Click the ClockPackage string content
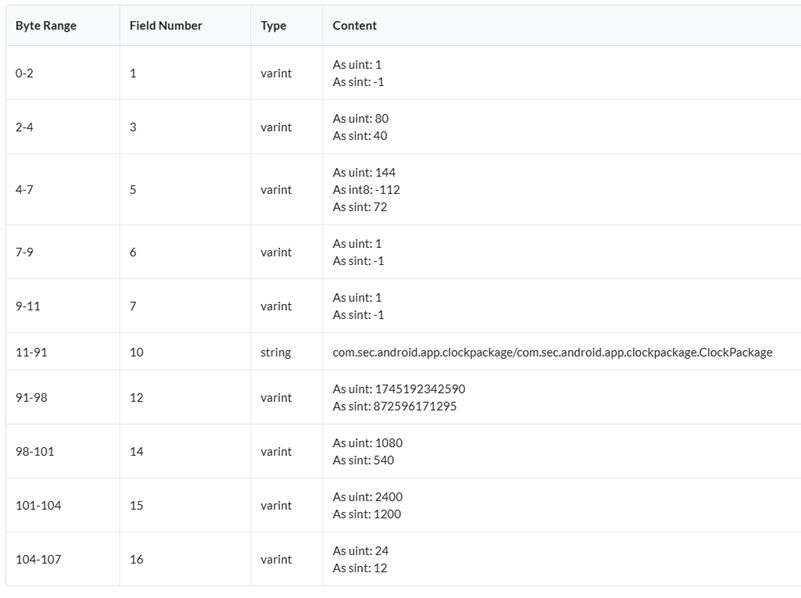 (x=552, y=352)
